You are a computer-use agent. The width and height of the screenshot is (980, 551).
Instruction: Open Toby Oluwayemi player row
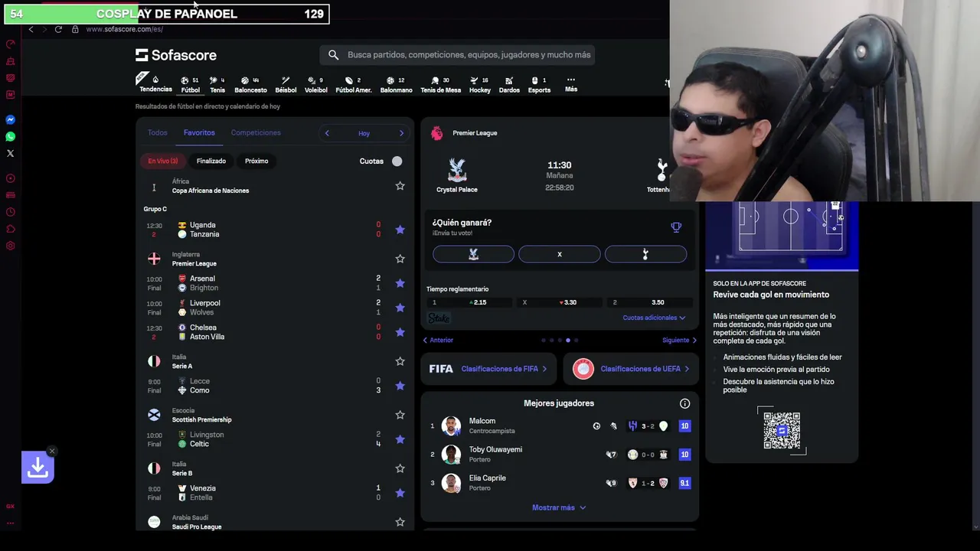(560, 455)
